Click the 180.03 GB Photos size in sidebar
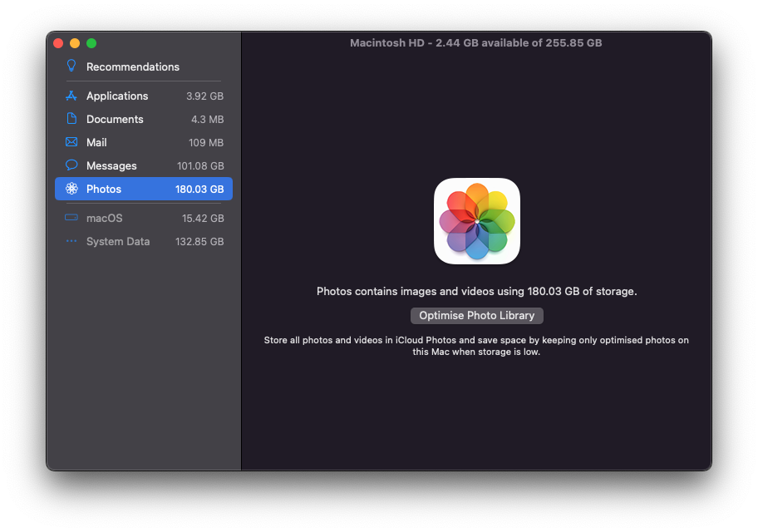Image resolution: width=758 pixels, height=532 pixels. pyautogui.click(x=199, y=189)
